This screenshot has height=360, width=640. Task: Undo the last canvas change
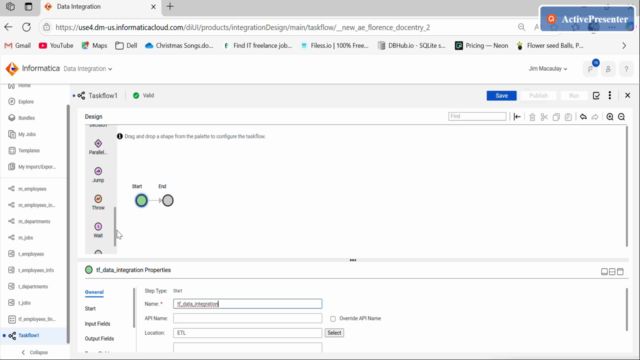(x=583, y=117)
